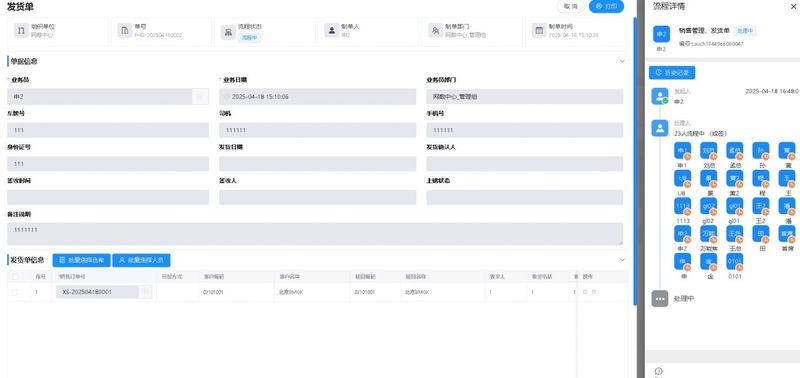Click the 黄2 handler avatar

(735, 179)
